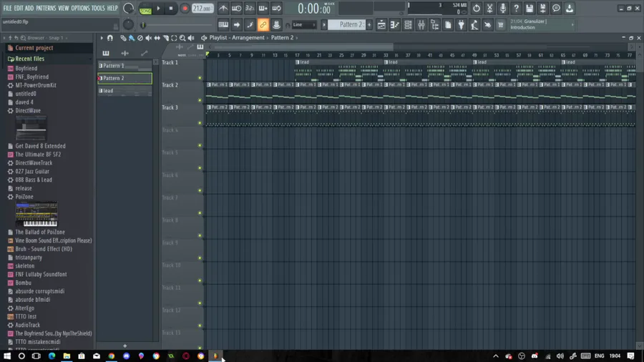The height and width of the screenshot is (362, 644).
Task: Select the Slice tool in playlist
Action: click(165, 38)
